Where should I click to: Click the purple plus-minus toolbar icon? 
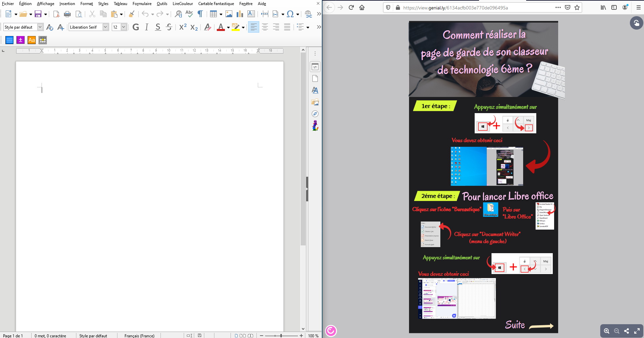click(21, 40)
